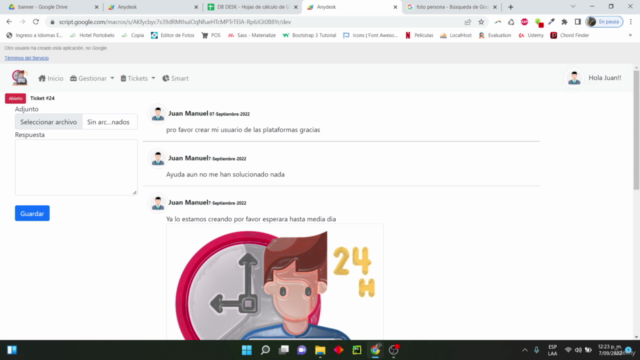Viewport: 640px width, 360px height.
Task: Click the Wi-Fi network tray icon
Action: pyautogui.click(x=568, y=350)
